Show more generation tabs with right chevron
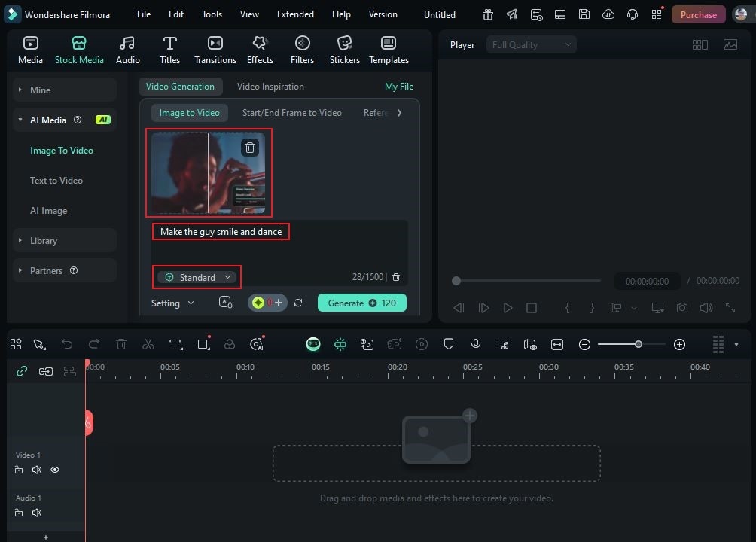This screenshot has width=756, height=542. (399, 113)
